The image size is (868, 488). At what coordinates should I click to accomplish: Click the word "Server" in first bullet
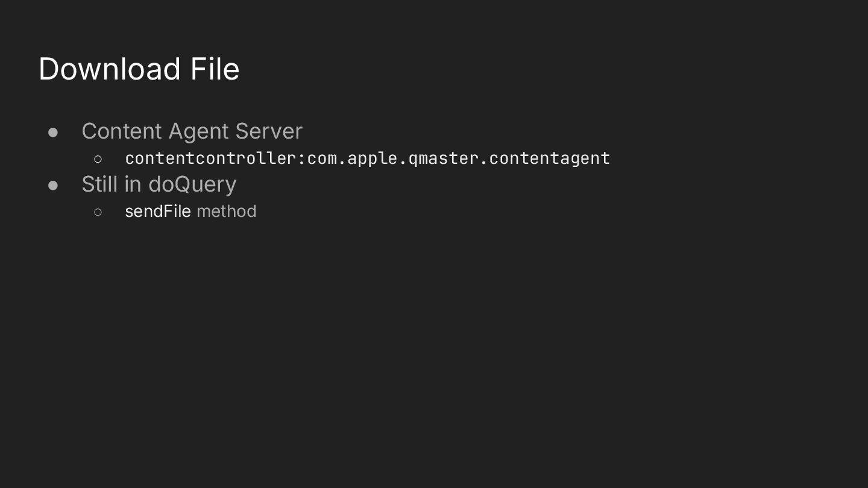tap(269, 131)
